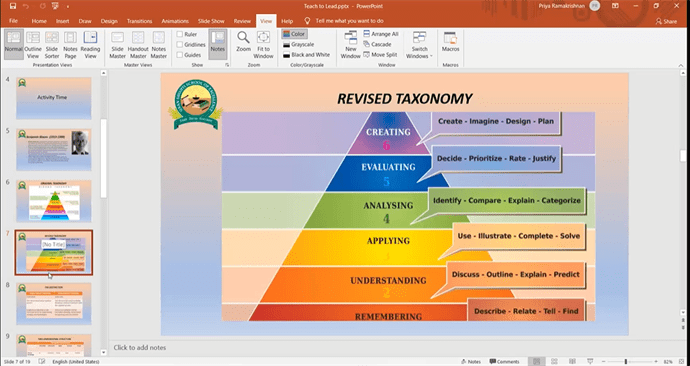The image size is (690, 366).
Task: Click the Share button
Action: (666, 21)
